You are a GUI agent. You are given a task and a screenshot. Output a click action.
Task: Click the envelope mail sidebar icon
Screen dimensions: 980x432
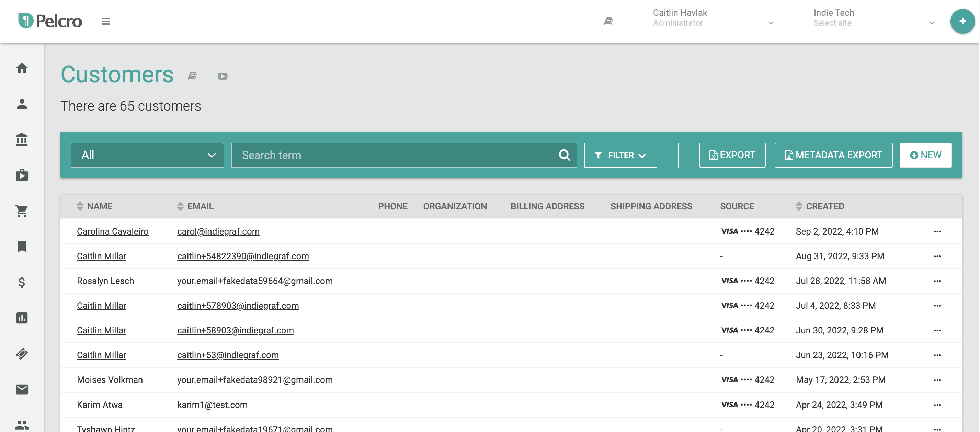coord(22,389)
